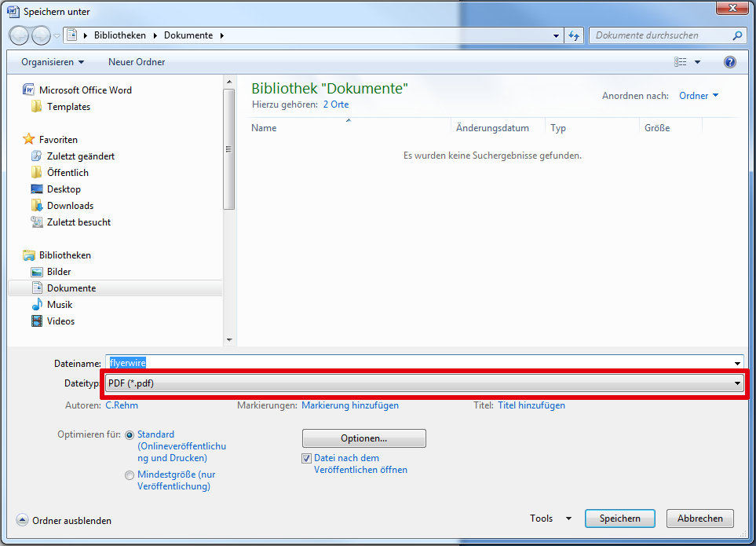The height and width of the screenshot is (546, 756).
Task: Open the Musik library
Action: (60, 304)
